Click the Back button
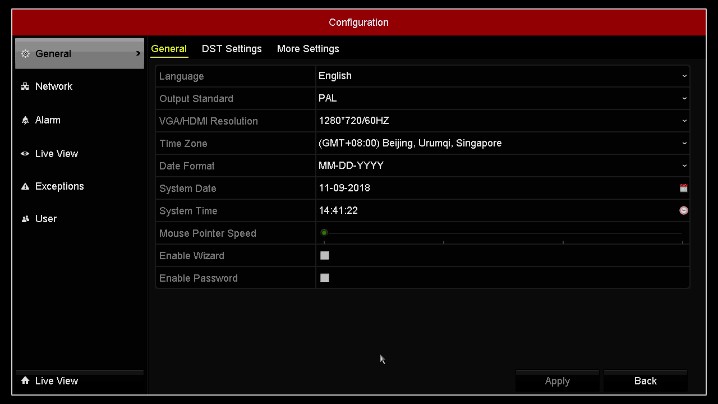 [x=645, y=381]
